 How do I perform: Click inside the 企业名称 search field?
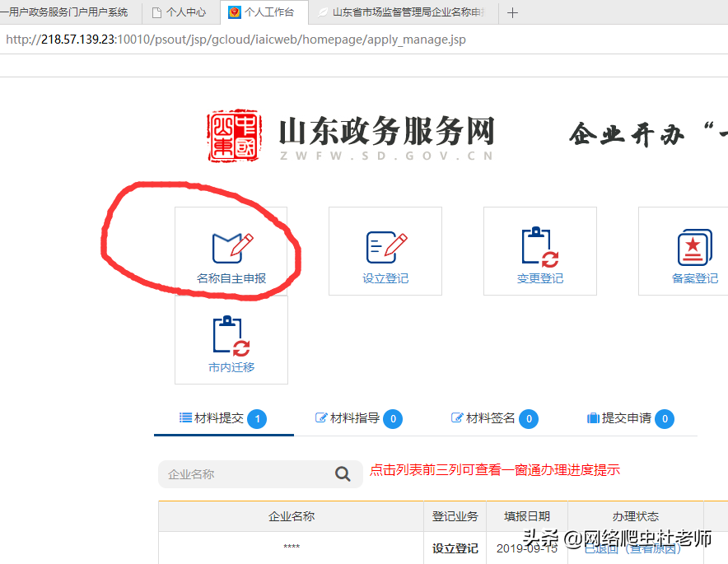(x=239, y=474)
